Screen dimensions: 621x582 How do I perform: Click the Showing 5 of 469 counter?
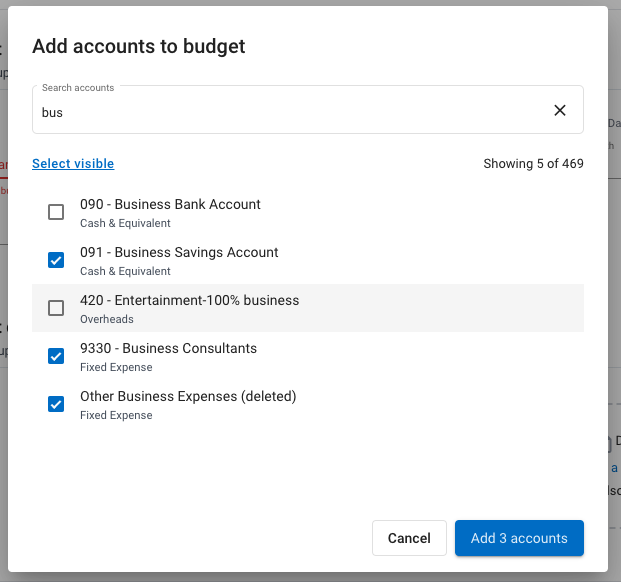point(533,164)
